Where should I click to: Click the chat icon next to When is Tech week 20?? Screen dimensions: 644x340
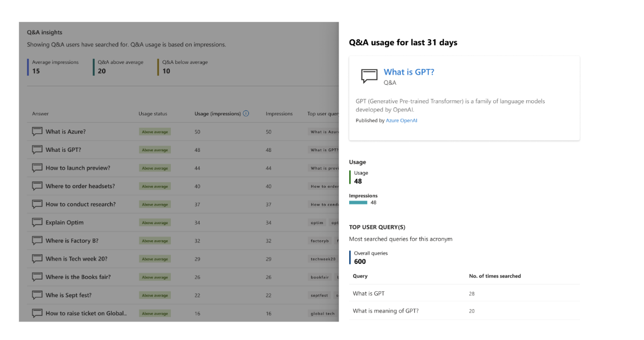coord(38,259)
